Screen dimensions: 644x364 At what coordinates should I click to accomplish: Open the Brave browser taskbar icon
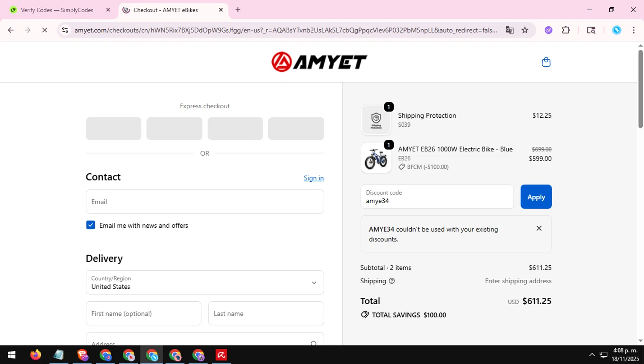[82, 355]
